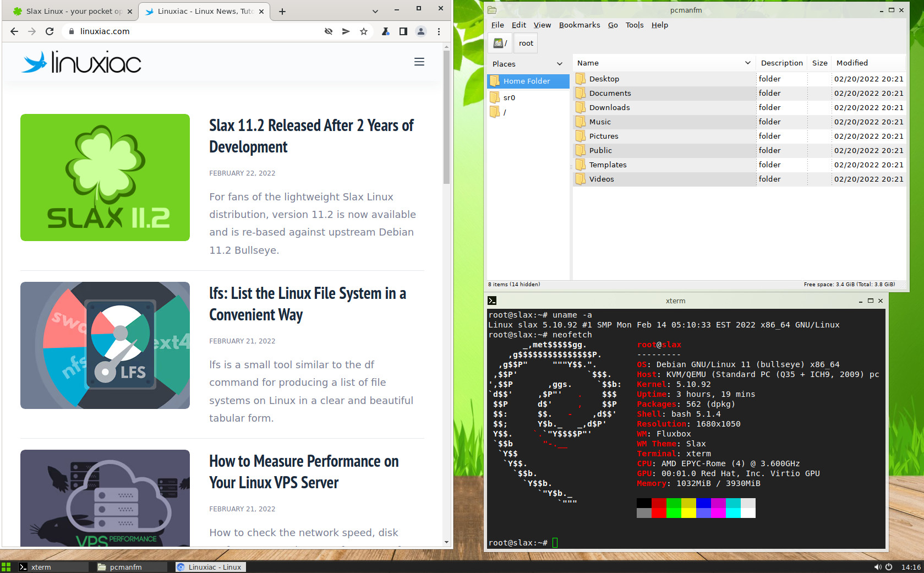The height and width of the screenshot is (573, 924).
Task: Click the linuxiac logo
Action: click(81, 62)
